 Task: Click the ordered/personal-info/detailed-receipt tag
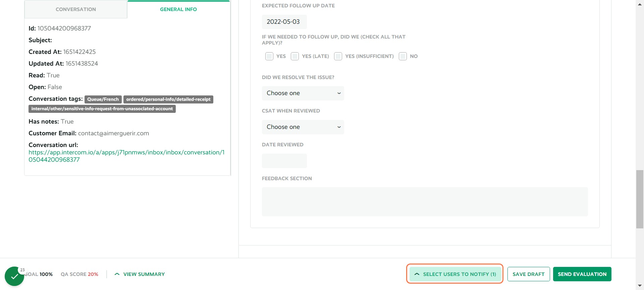tap(168, 99)
